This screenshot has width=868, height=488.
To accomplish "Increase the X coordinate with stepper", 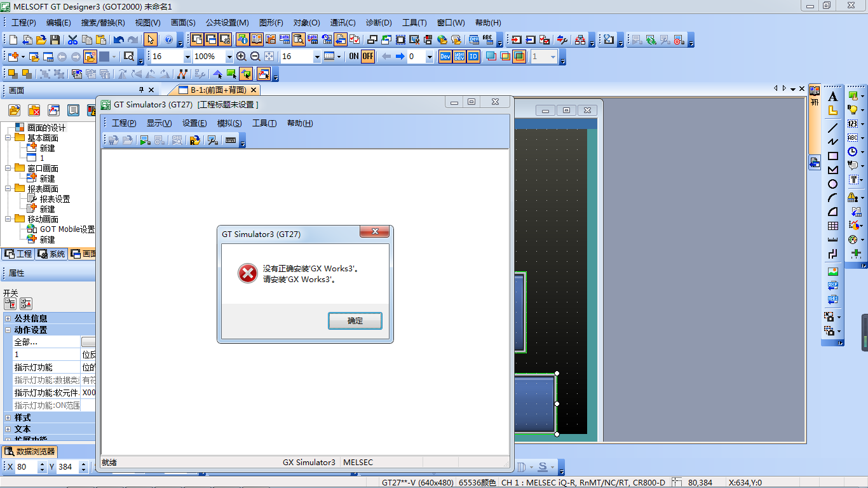I will [x=43, y=464].
